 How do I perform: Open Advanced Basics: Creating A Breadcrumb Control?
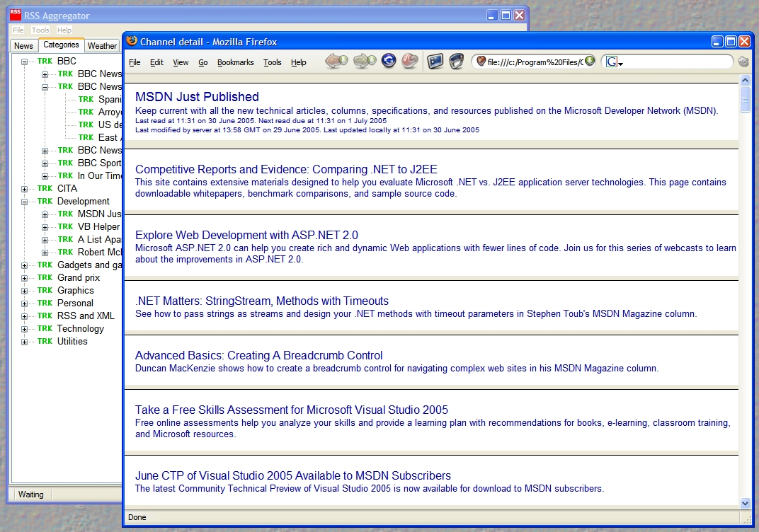[x=258, y=355]
